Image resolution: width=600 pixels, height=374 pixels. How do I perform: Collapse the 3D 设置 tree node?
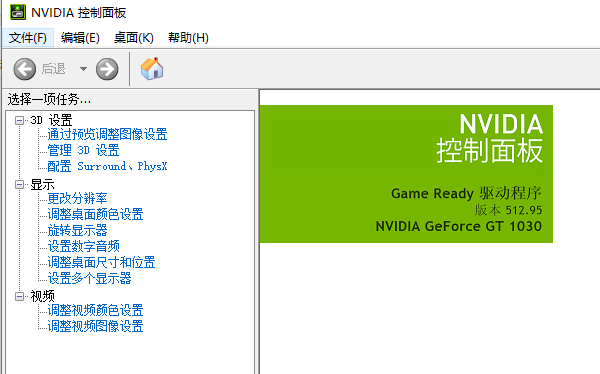[19, 121]
